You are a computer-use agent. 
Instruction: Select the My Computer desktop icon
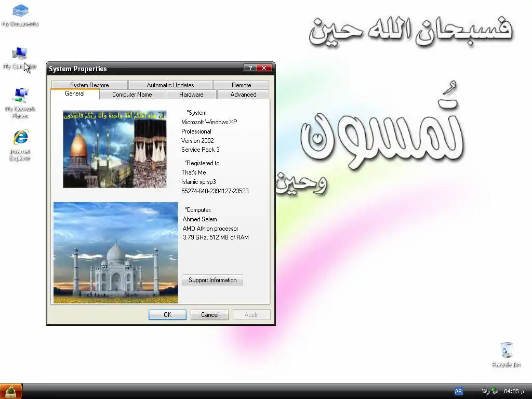tap(20, 58)
